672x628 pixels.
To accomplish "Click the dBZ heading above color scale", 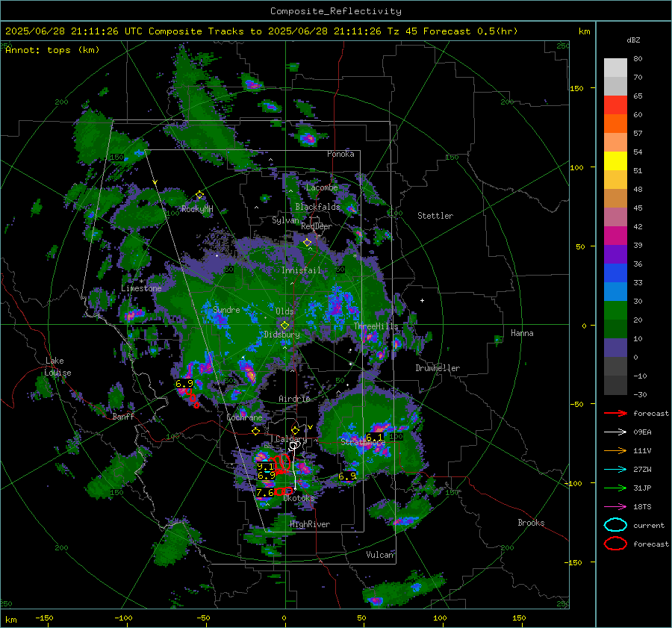I will [x=633, y=40].
